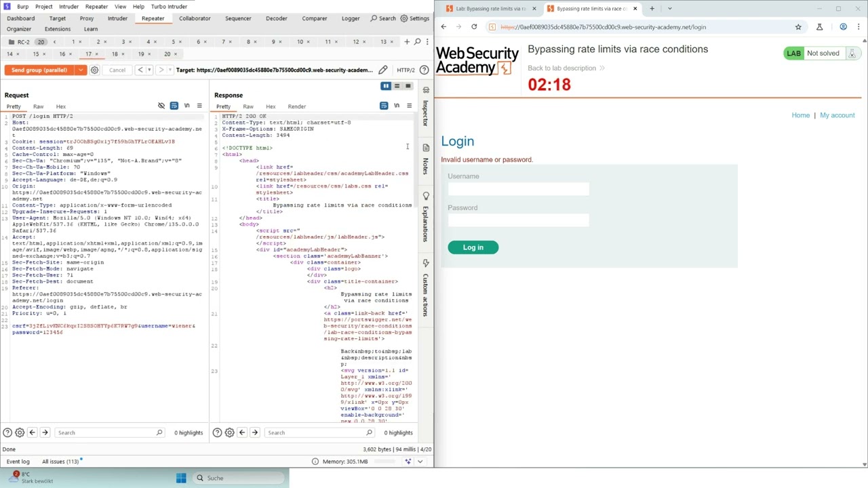
Task: Toggle Request message wrap/pretty-print button
Action: [x=174, y=106]
